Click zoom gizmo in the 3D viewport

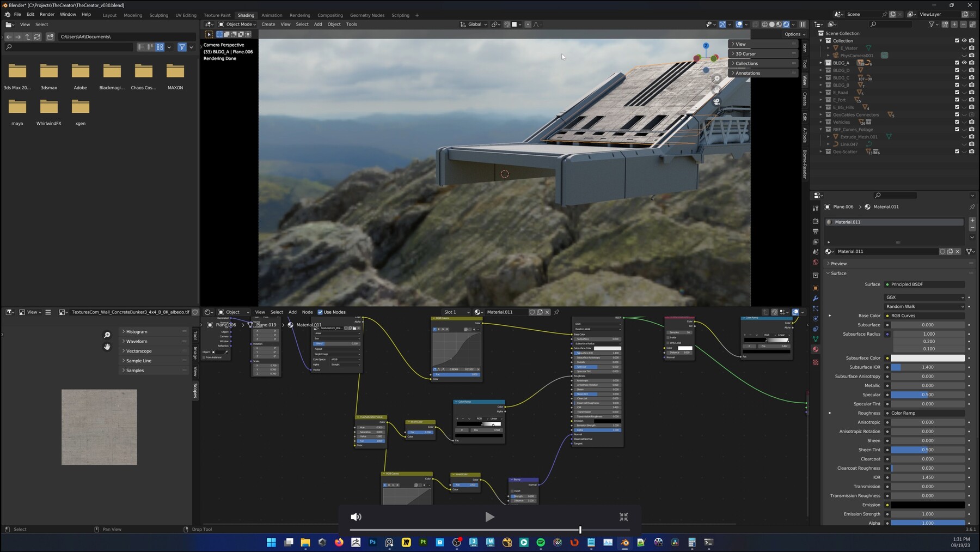click(716, 79)
